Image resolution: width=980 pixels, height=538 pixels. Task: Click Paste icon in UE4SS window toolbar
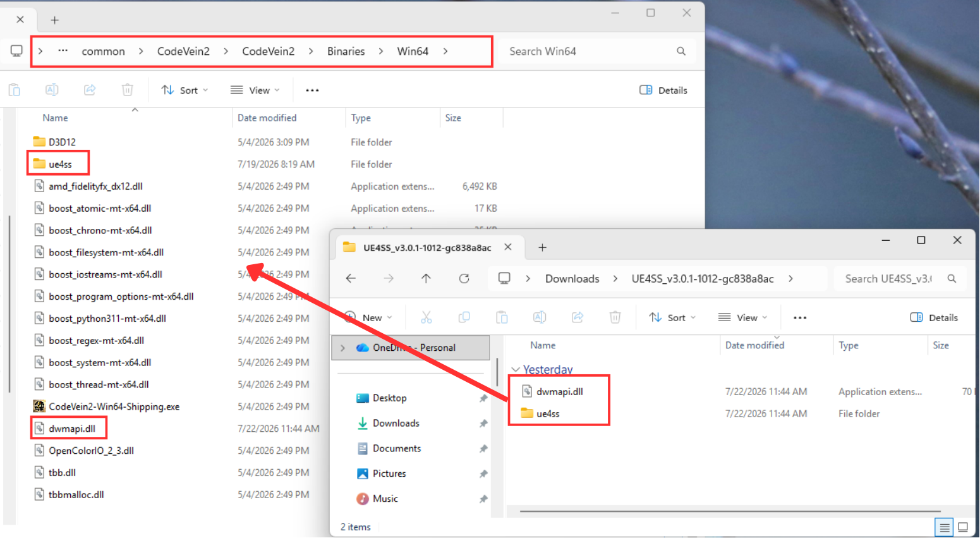coord(502,317)
